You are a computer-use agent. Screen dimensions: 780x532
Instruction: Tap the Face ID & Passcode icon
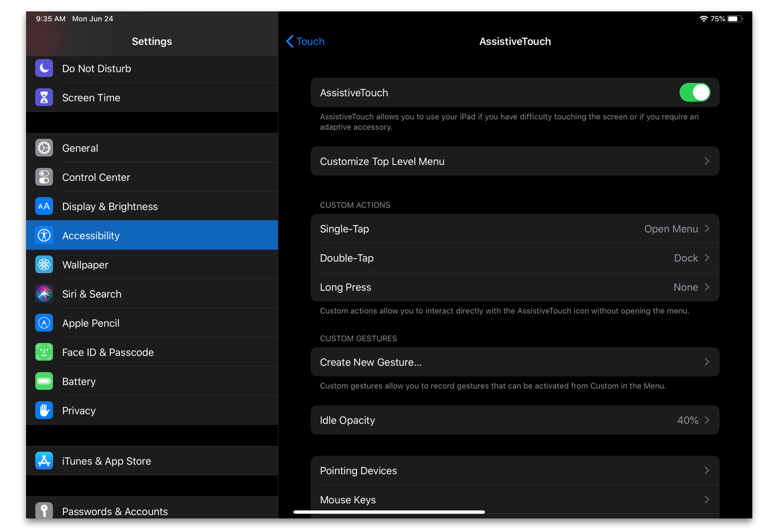[44, 352]
